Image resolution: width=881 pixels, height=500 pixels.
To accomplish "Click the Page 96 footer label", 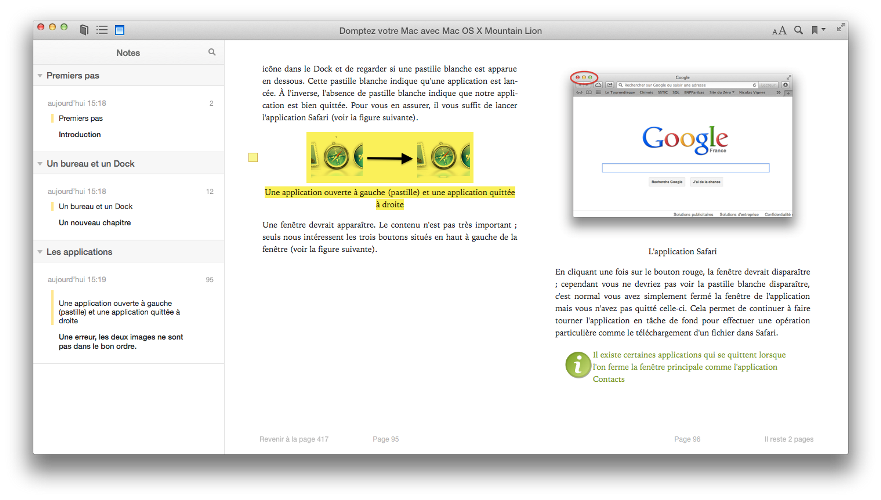I will coord(687,439).
